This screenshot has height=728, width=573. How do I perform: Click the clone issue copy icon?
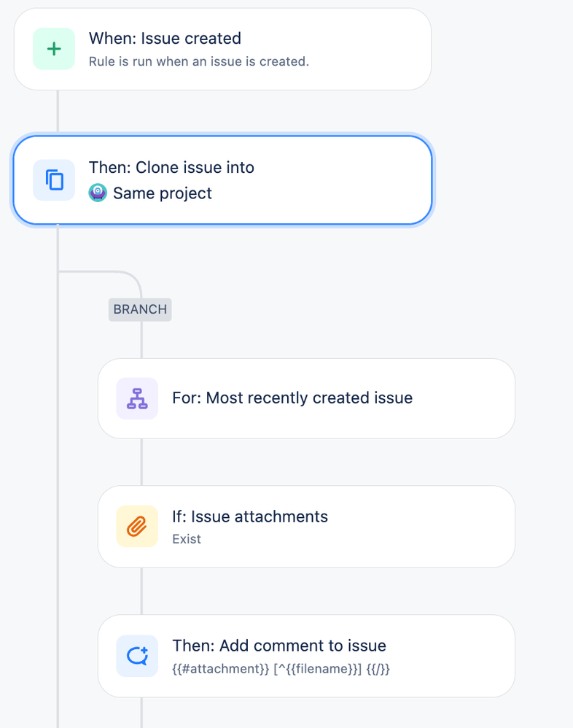(54, 180)
